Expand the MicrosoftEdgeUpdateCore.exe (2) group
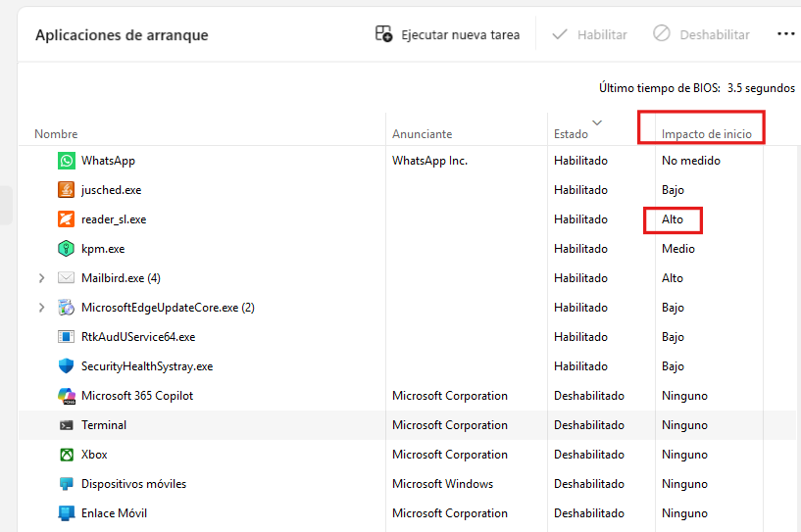Viewport: 801px width, 532px height. point(41,308)
